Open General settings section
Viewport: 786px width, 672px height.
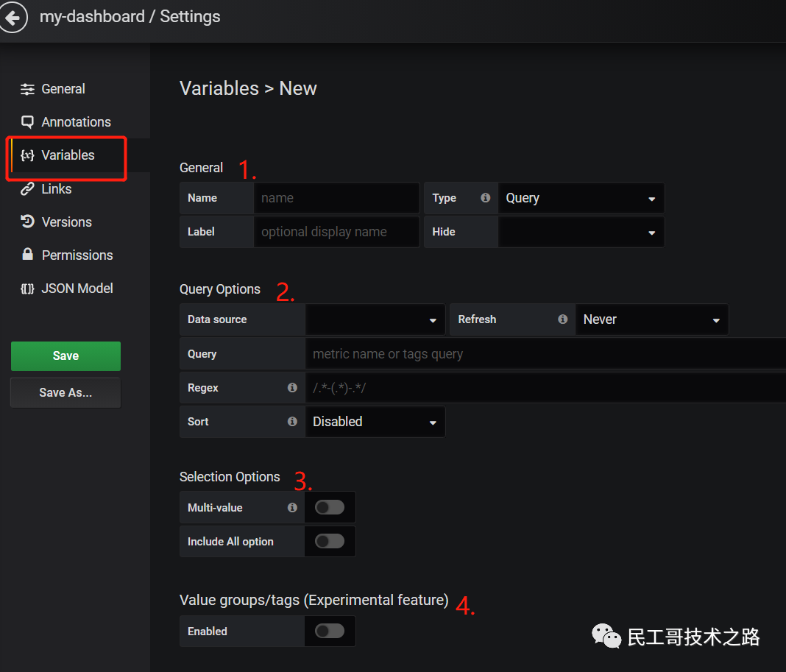click(x=64, y=89)
